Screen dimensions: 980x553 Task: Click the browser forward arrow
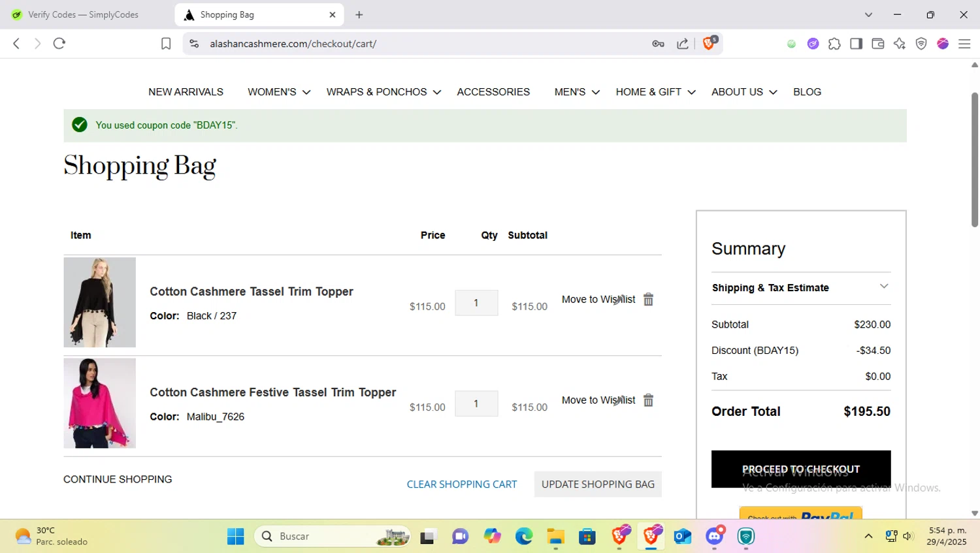point(37,44)
